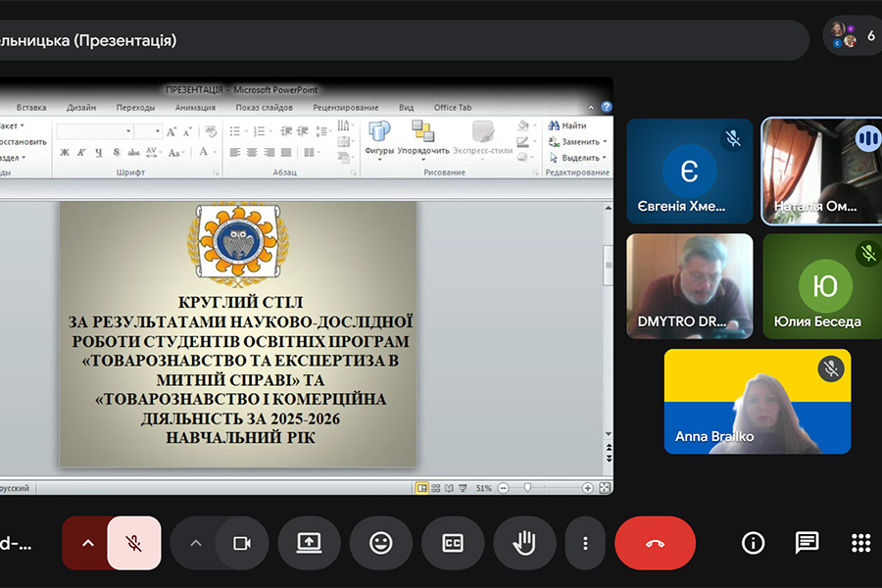Select Anna Brailko video tile

tap(757, 402)
